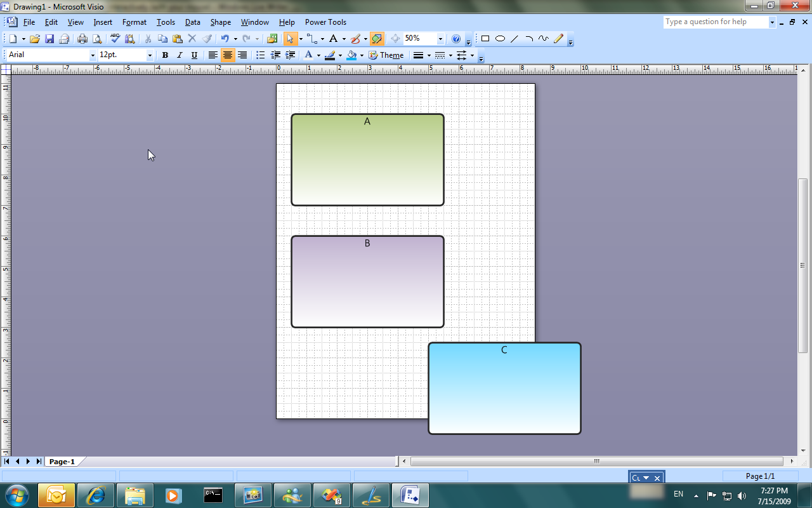Viewport: 812px width, 508px height.
Task: Open the Arial font name dropdown
Action: point(93,55)
